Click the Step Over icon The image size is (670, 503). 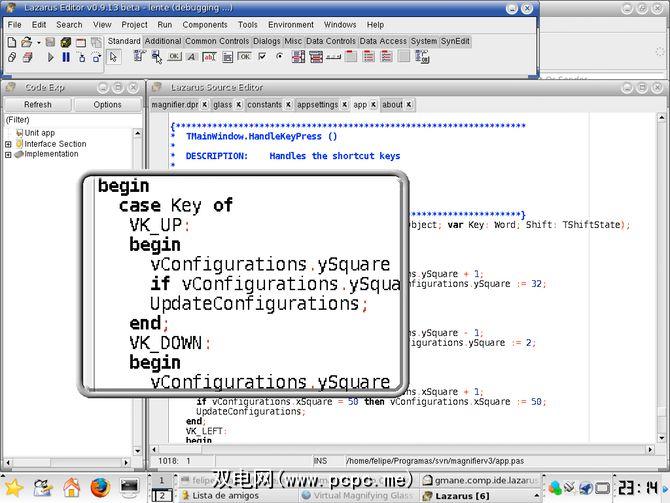point(97,57)
